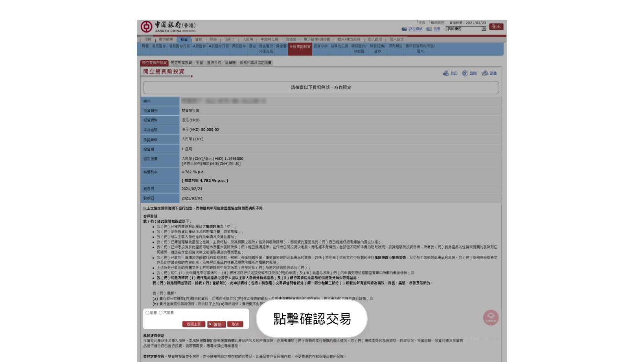Switch to 開立雙貨幣投資 tab

point(155,63)
